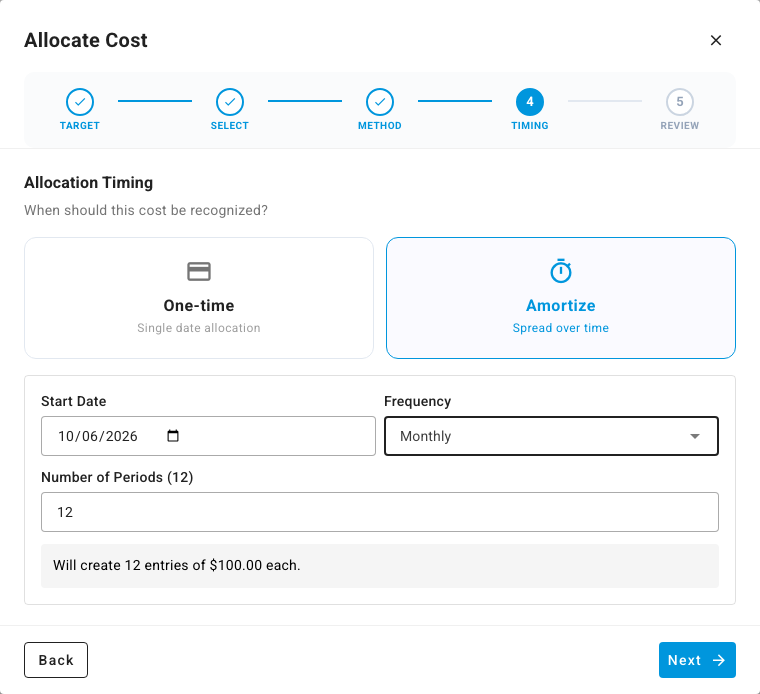Go to the completed Select step circle
The width and height of the screenshot is (760, 694).
click(x=230, y=102)
